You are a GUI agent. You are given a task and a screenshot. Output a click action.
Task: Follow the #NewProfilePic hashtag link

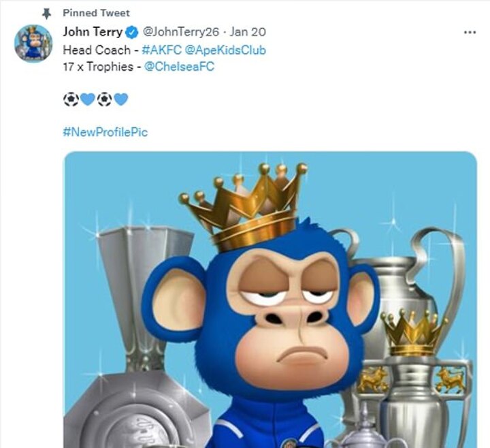(x=105, y=131)
